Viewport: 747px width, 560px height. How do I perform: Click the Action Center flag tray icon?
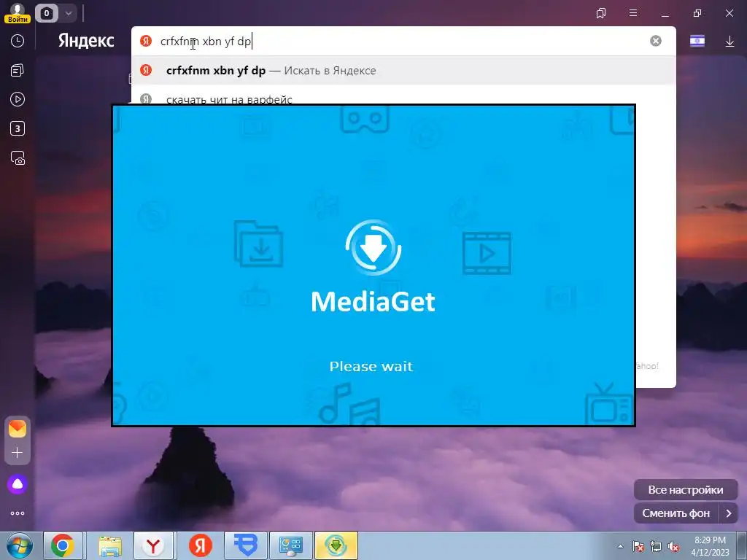[x=638, y=546]
